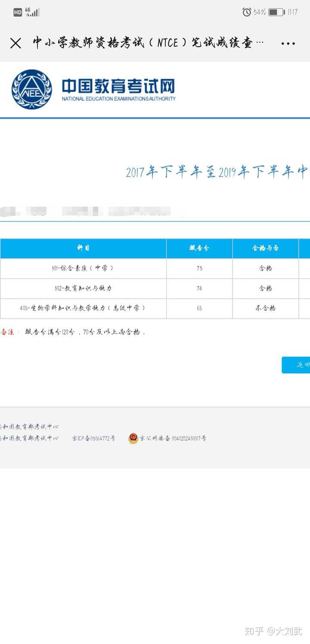Select the 408-生物学科知识与教学能力 row

(x=155, y=308)
